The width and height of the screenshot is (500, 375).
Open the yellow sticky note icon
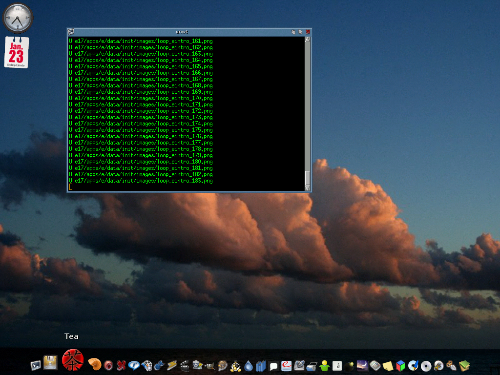pos(388,366)
